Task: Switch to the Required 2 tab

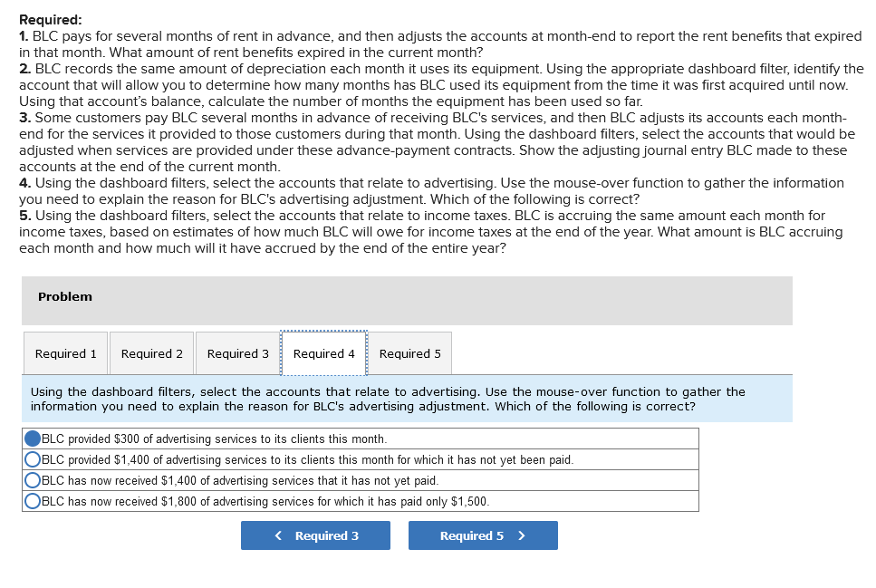Action: pos(150,353)
